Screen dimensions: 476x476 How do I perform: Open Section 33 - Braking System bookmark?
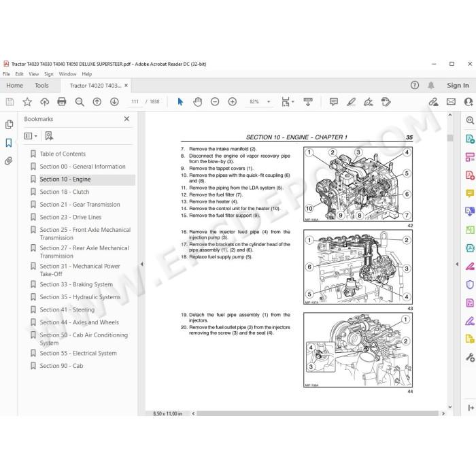pos(76,284)
